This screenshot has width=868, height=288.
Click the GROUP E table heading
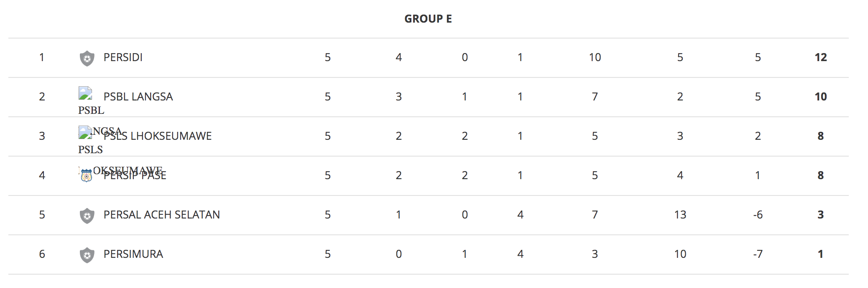(428, 19)
